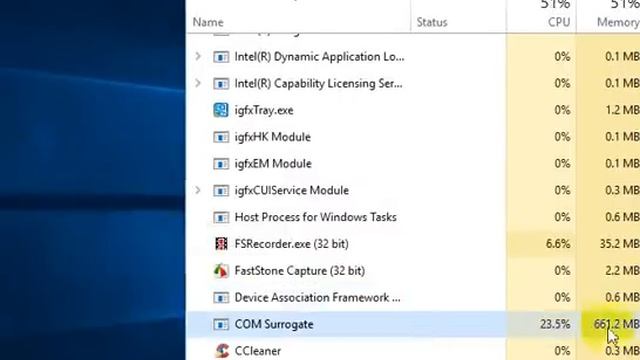Select the COM Surrogate process name
The height and width of the screenshot is (360, 640).
tap(274, 324)
